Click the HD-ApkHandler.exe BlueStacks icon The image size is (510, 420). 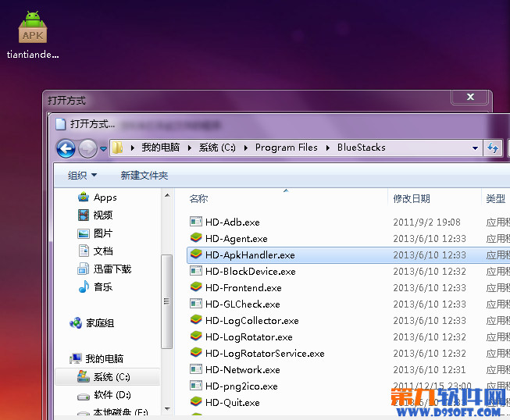196,254
